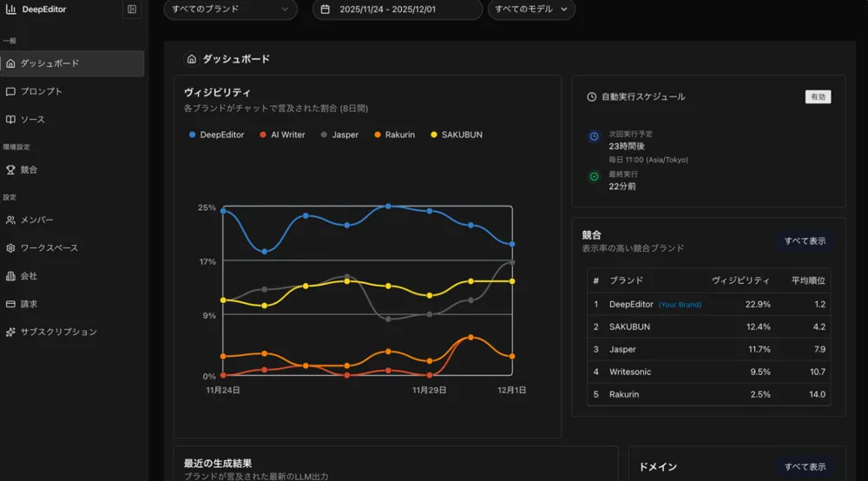Click the book icon for ソース
Image resolution: width=868 pixels, height=481 pixels.
point(10,119)
